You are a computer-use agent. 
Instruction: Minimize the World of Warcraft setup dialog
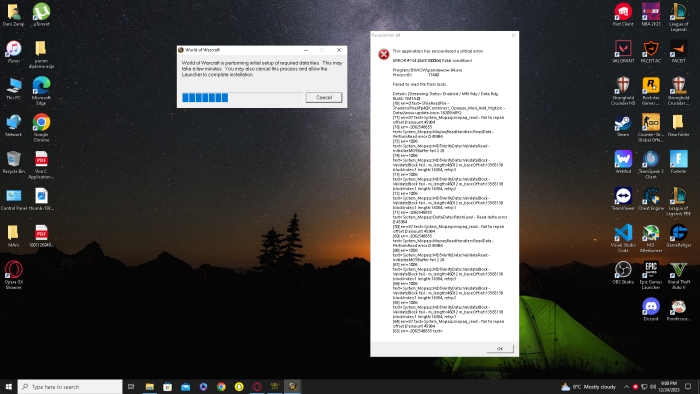click(x=306, y=50)
